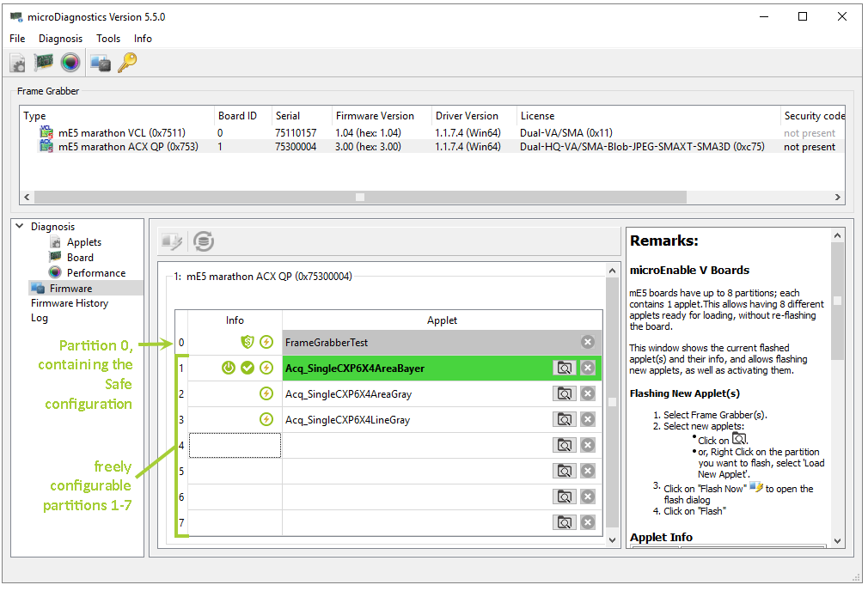Collapse the Diagnosis tree node

[x=20, y=226]
